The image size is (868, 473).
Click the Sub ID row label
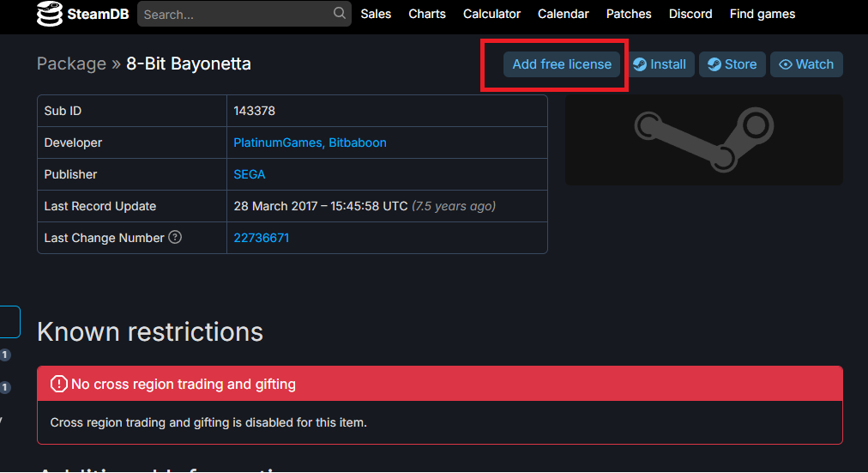[x=63, y=111]
